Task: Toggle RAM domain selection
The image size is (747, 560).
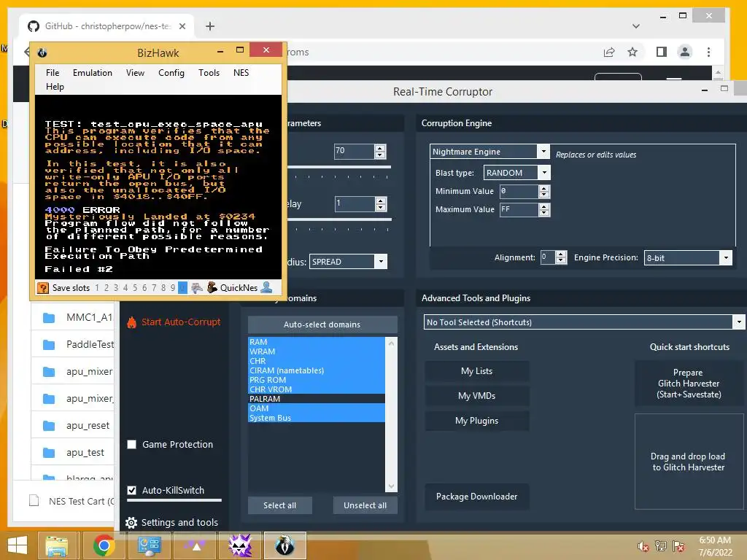Action: pos(317,342)
